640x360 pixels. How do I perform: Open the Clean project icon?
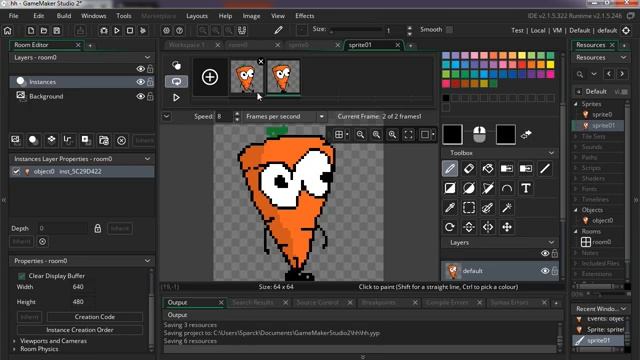tap(143, 31)
